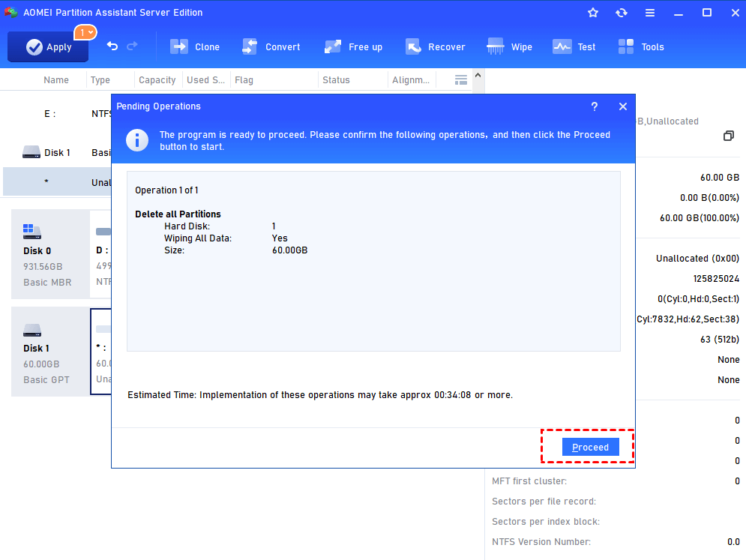Click the 'Hard Disk:' label in dialog

pyautogui.click(x=187, y=226)
